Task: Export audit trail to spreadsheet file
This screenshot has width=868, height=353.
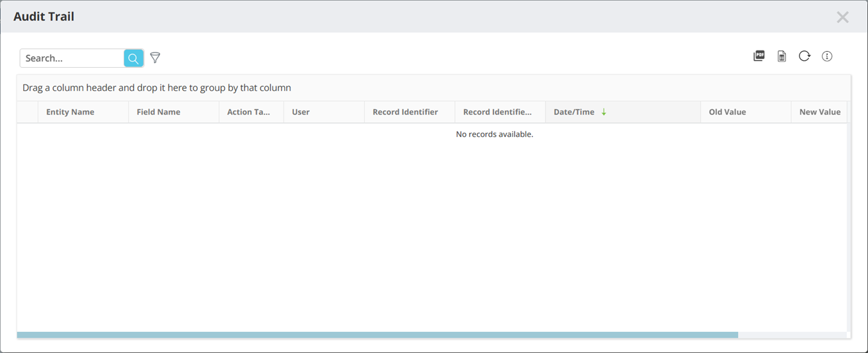Action: (782, 56)
